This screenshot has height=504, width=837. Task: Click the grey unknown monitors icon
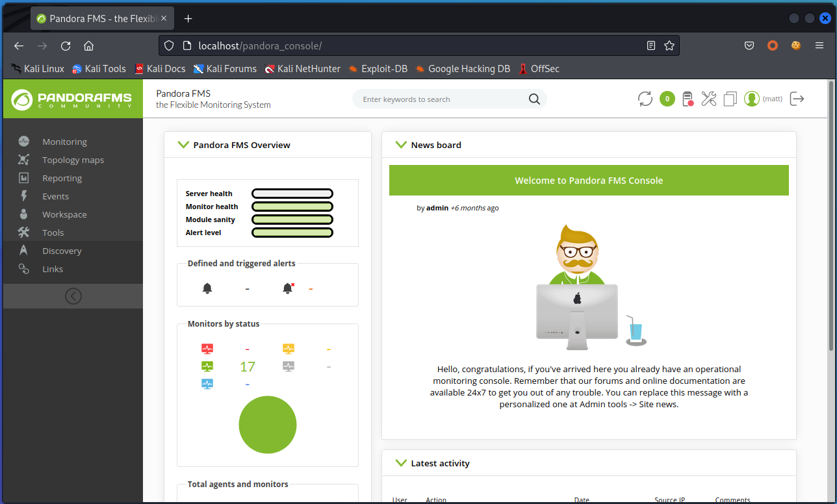(x=289, y=366)
